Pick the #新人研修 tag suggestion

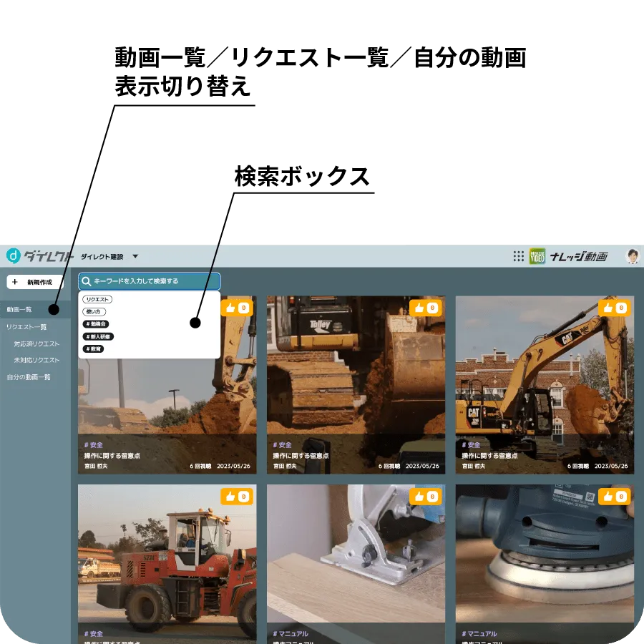(x=98, y=336)
